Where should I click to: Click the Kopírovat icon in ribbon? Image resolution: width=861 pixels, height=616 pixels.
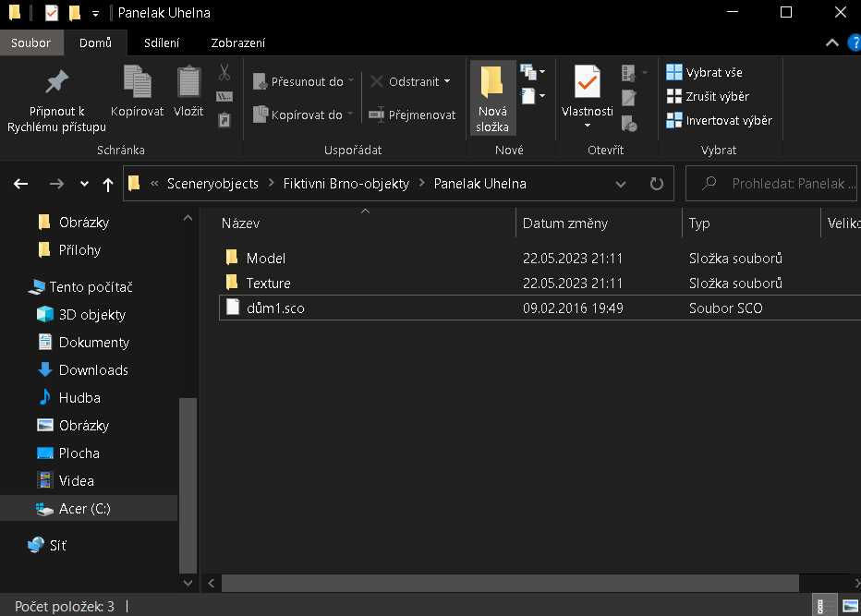click(137, 83)
